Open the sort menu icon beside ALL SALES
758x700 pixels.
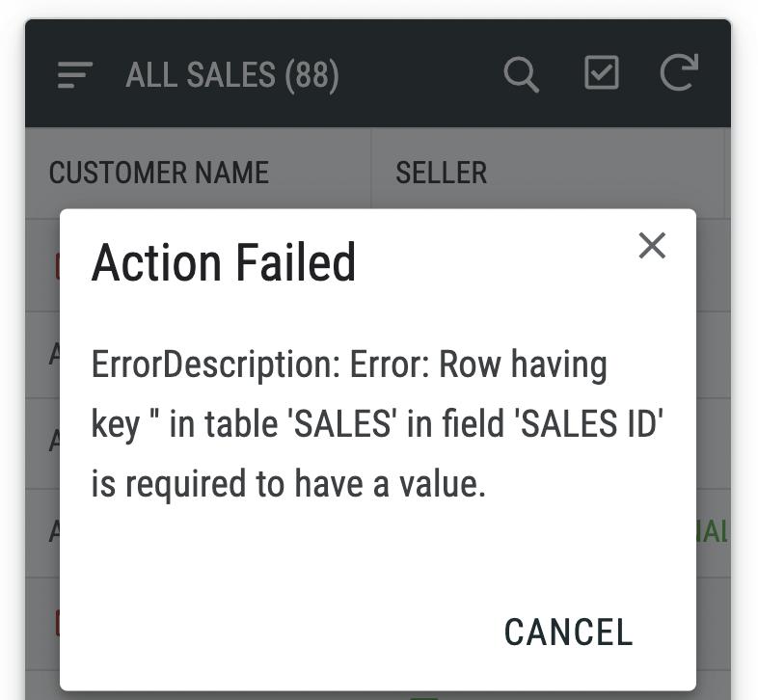[75, 74]
